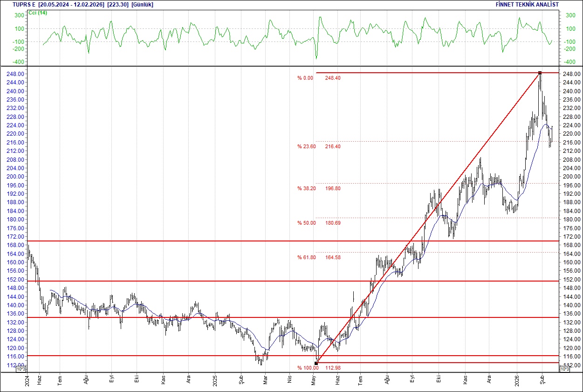Click the black anchor square at the trendline bottom

coord(316,362)
